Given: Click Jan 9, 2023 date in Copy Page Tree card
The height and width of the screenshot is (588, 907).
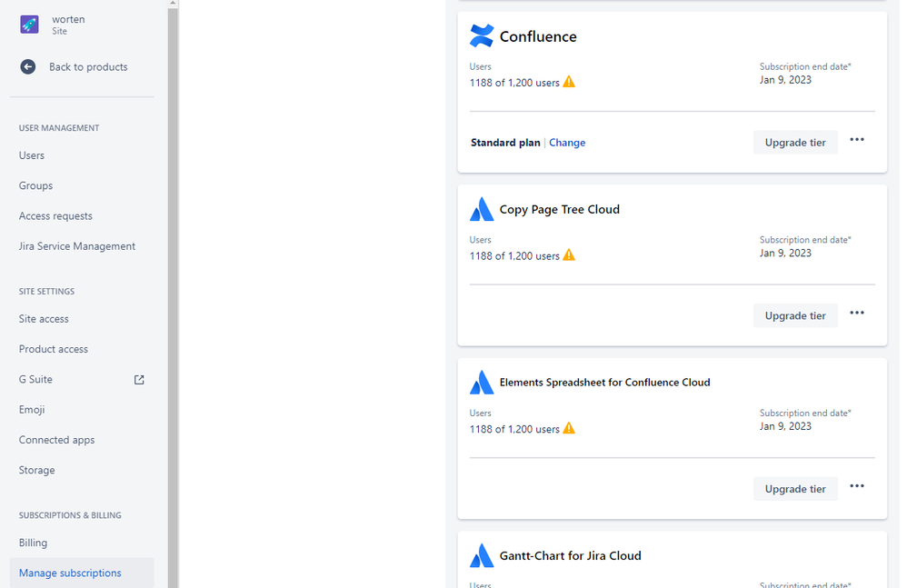Looking at the screenshot, I should (x=785, y=254).
